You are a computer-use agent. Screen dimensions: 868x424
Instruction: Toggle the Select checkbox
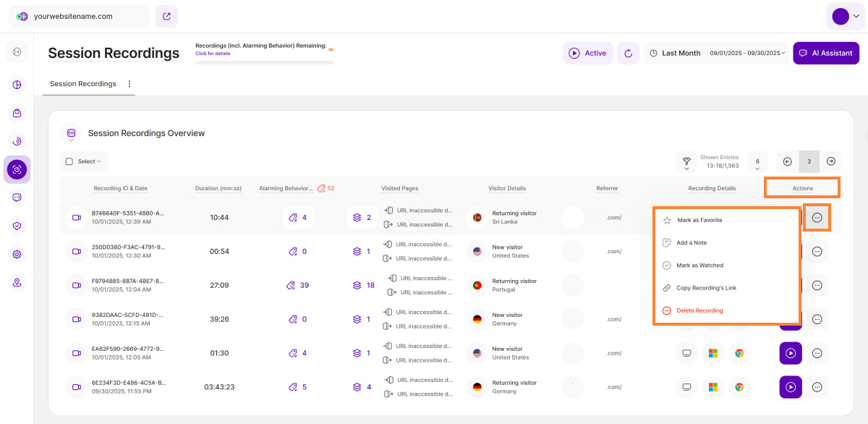tap(69, 161)
